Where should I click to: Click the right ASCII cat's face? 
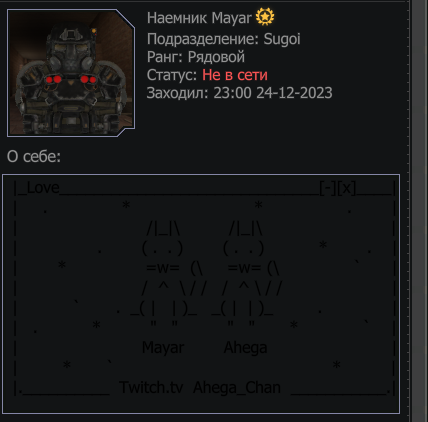[x=244, y=248]
